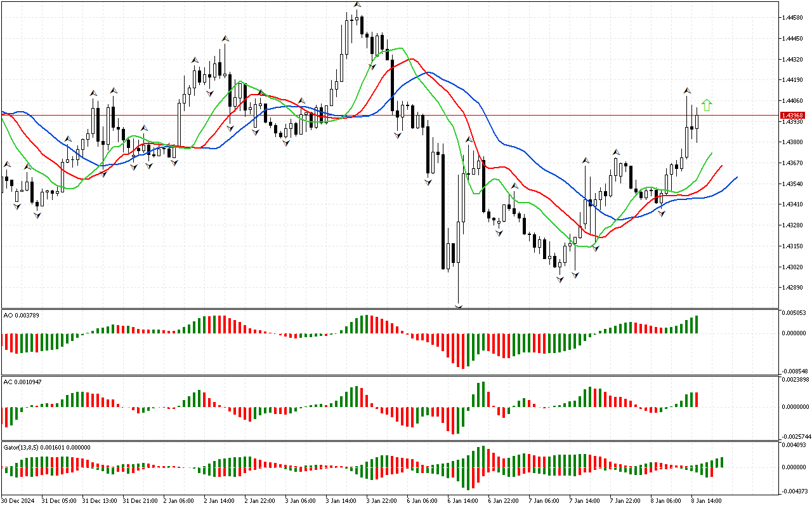This screenshot has height=508, width=812.
Task: Click the 6 Jan 06:00 time label
Action: [424, 500]
